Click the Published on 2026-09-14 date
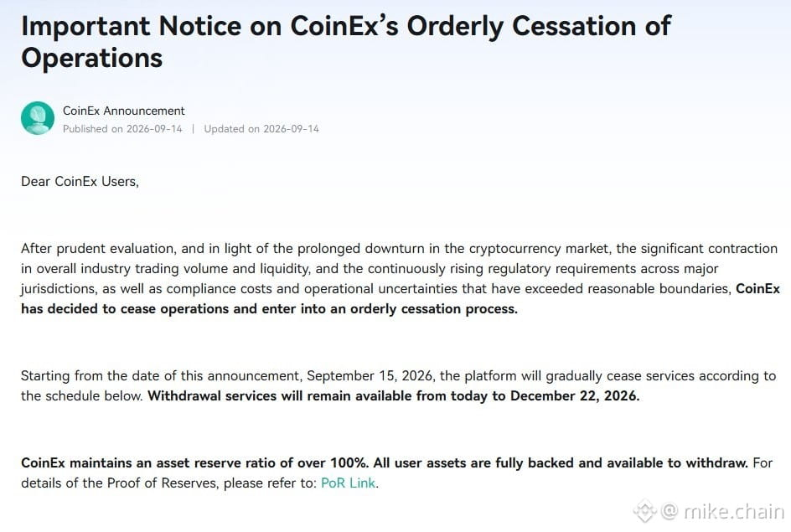 [x=122, y=128]
